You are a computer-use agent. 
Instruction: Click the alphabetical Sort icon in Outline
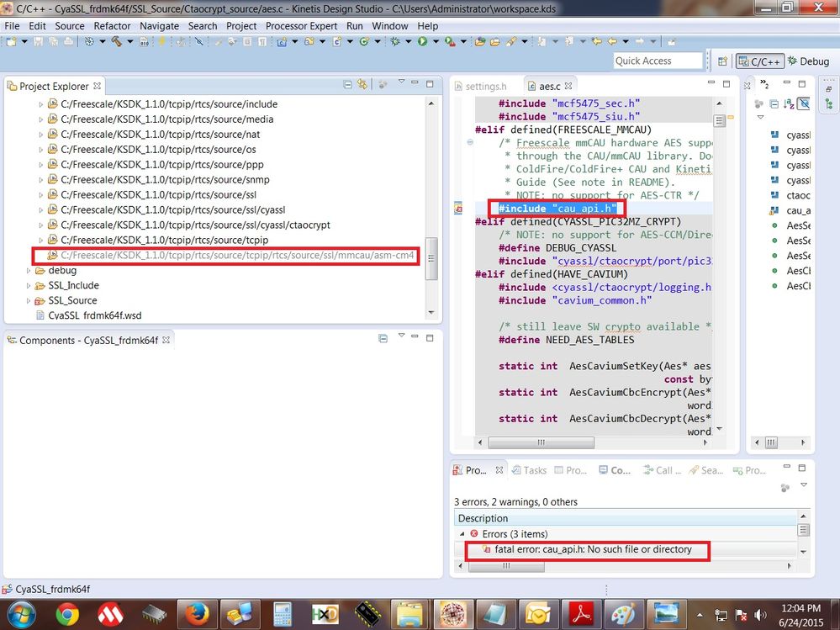click(789, 104)
